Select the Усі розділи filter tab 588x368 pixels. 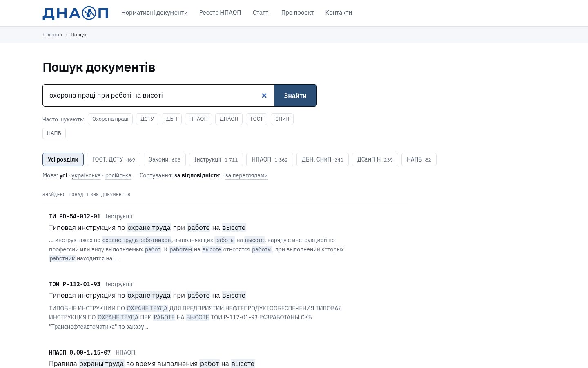coord(63,159)
